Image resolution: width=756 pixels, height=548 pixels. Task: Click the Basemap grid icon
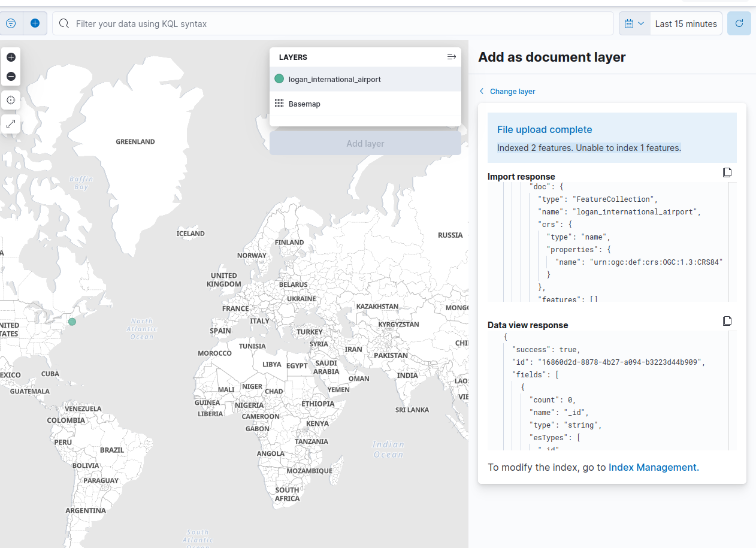279,103
